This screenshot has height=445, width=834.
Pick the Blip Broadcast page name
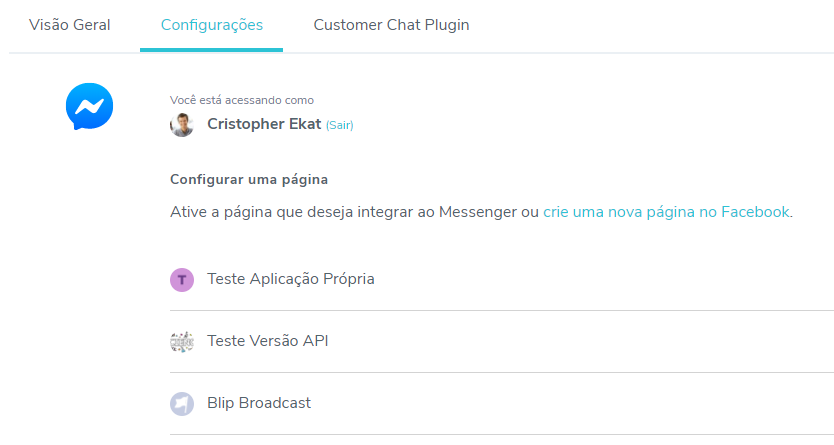coord(259,403)
